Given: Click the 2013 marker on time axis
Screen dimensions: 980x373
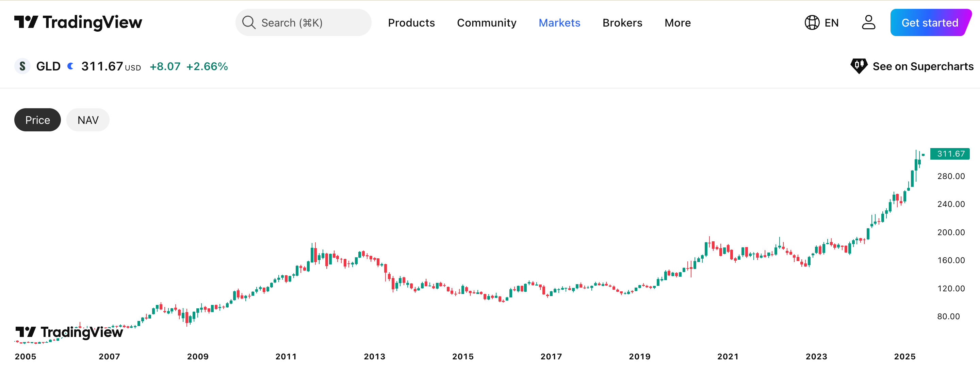Looking at the screenshot, I should point(374,357).
